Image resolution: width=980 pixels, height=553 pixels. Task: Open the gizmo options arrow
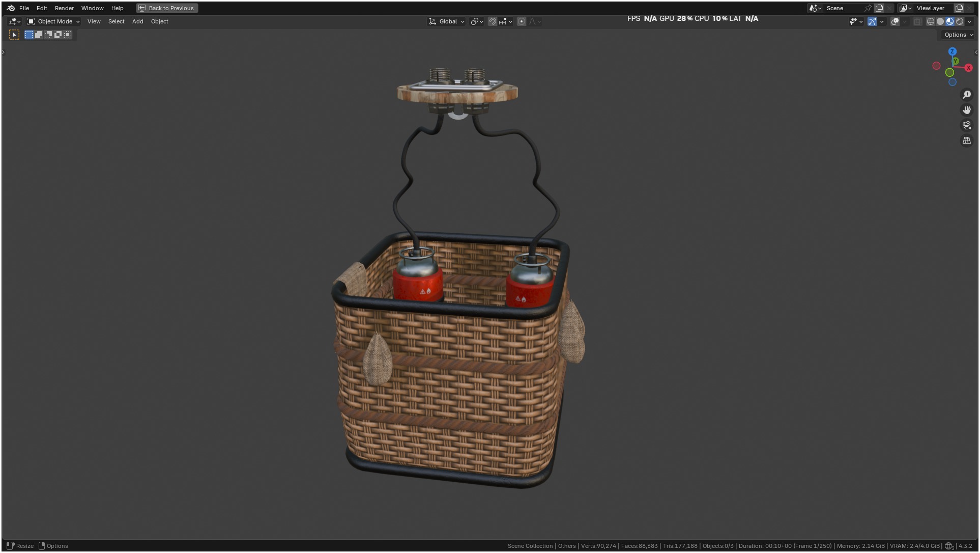tap(882, 21)
